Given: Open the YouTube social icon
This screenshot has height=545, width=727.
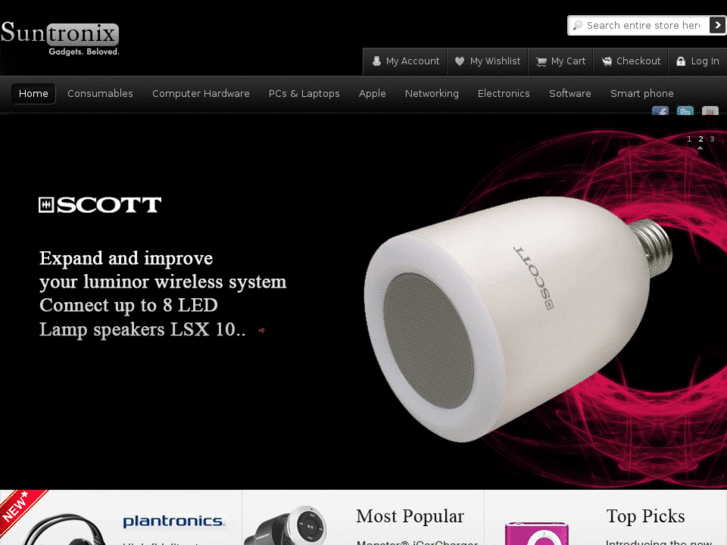Looking at the screenshot, I should pyautogui.click(x=710, y=111).
